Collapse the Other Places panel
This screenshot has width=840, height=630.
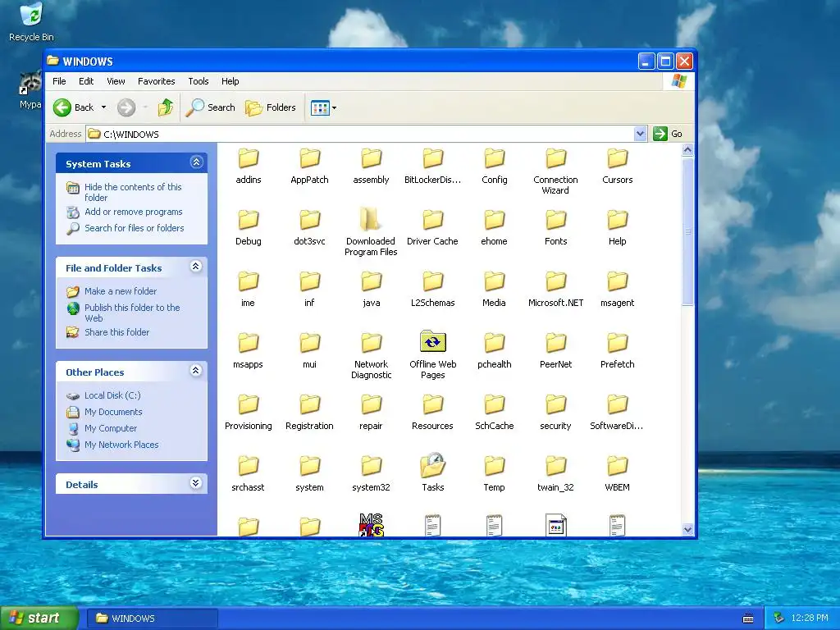(196, 370)
